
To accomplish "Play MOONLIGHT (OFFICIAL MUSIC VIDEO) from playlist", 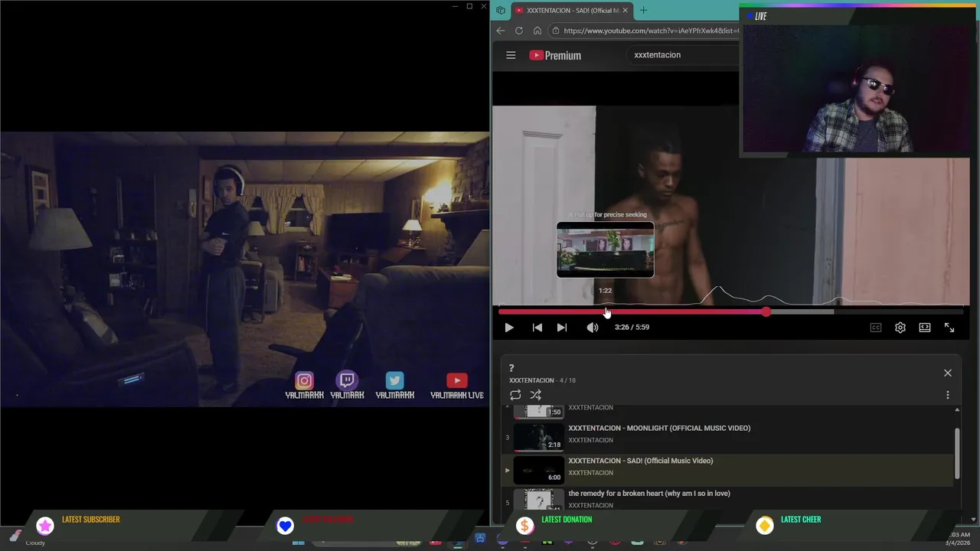I will click(x=659, y=428).
